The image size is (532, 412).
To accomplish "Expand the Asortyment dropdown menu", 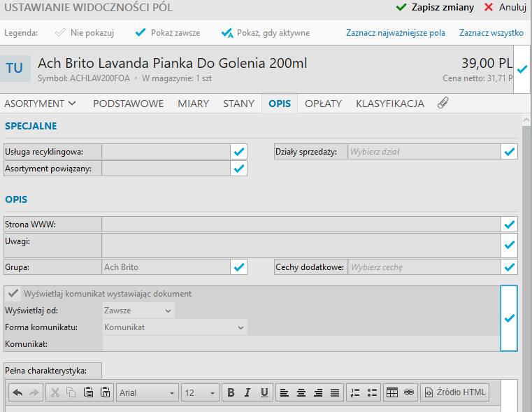I will [41, 104].
